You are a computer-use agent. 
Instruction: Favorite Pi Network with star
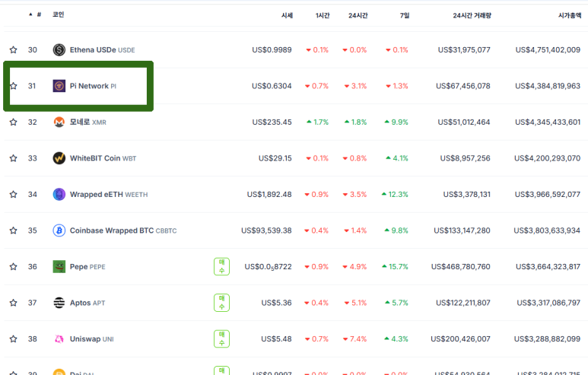13,86
